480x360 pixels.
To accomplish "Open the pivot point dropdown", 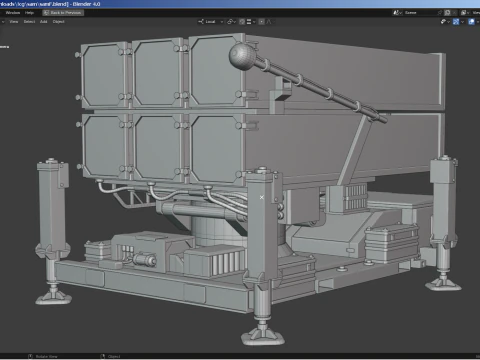I will [232, 22].
